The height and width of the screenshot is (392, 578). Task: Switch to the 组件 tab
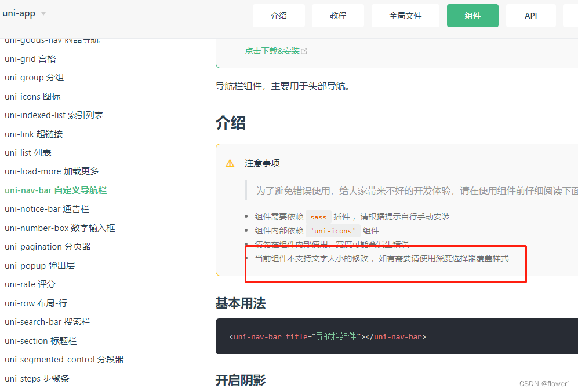(472, 16)
